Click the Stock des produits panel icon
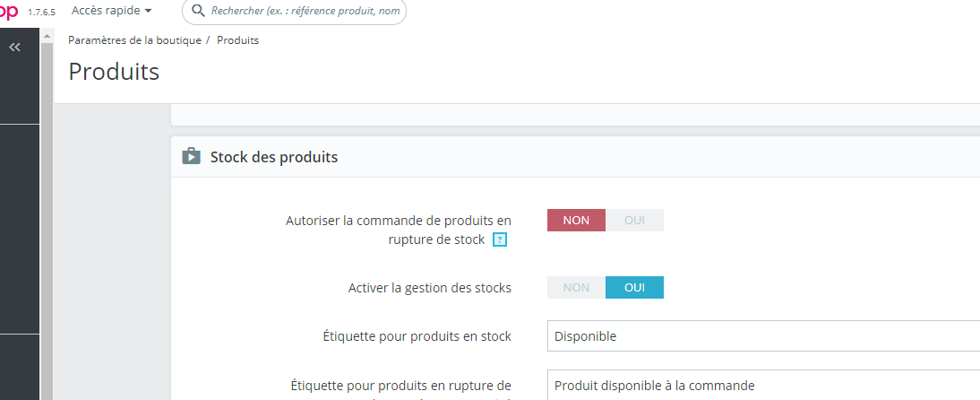 click(191, 156)
